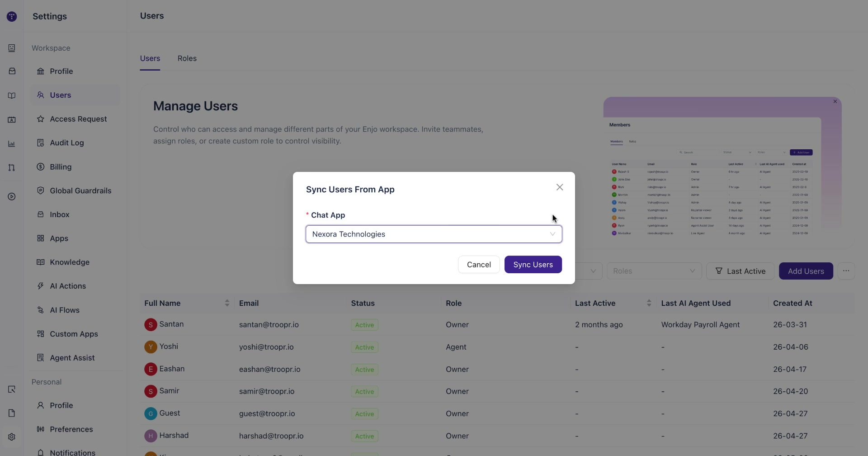Image resolution: width=868 pixels, height=456 pixels.
Task: Click harshad@troopr.io email
Action: (x=271, y=436)
